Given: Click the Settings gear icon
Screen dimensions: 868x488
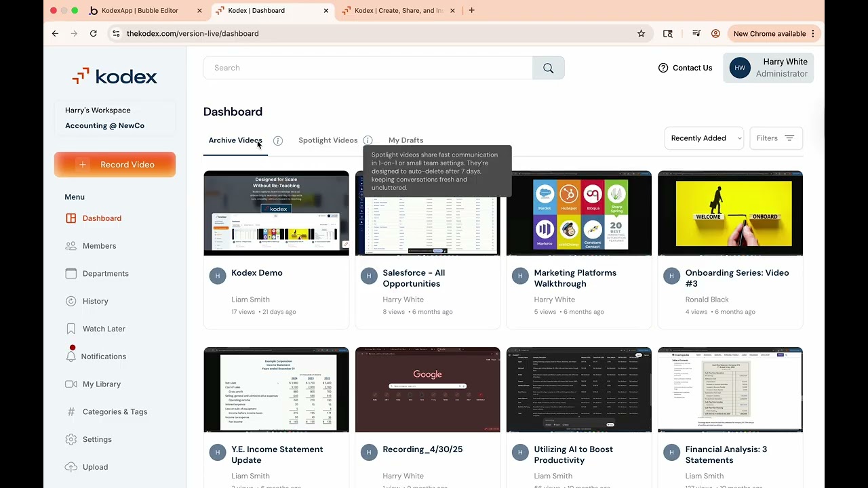Looking at the screenshot, I should click(71, 439).
